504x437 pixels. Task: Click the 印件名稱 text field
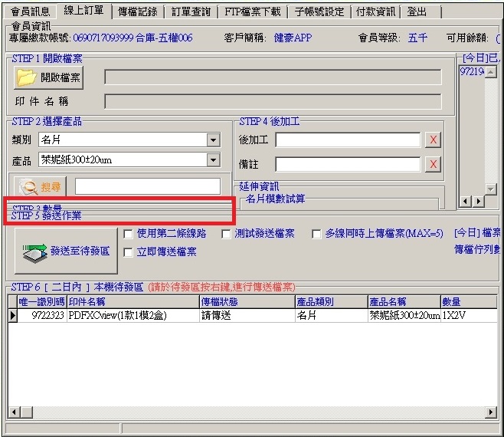point(273,101)
